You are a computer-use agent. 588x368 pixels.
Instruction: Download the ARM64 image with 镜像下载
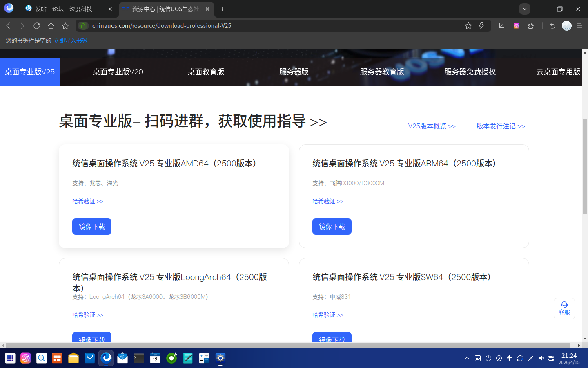click(332, 227)
